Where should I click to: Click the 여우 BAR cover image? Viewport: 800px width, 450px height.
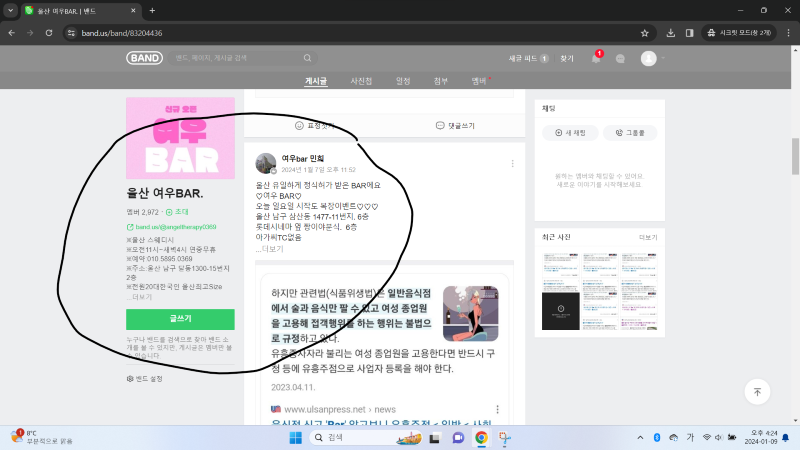coord(180,138)
